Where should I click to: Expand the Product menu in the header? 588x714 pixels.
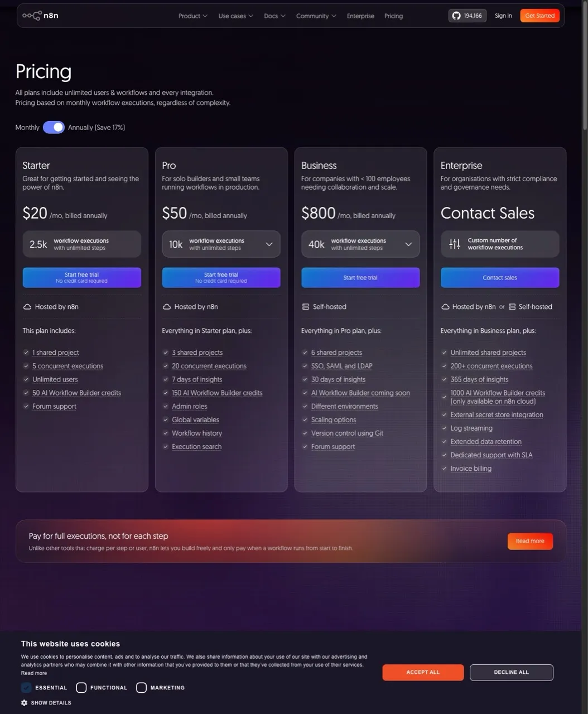point(193,16)
